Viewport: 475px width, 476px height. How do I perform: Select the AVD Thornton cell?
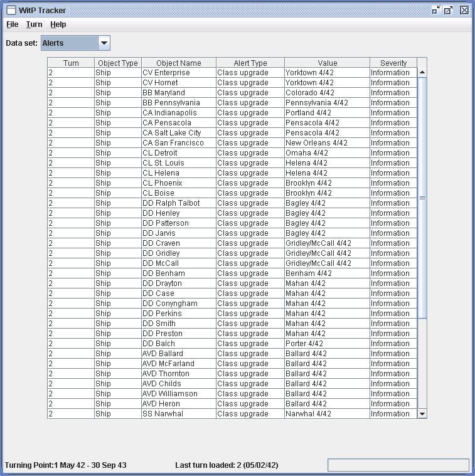pos(179,373)
